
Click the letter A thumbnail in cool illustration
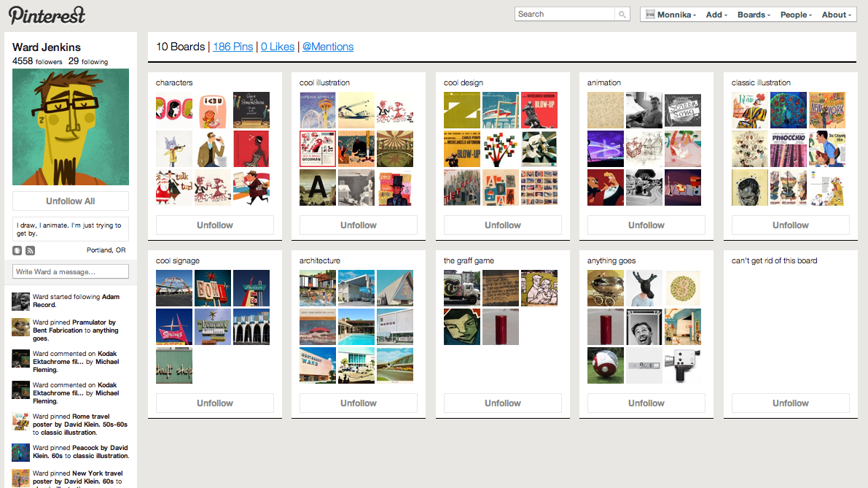(x=318, y=187)
